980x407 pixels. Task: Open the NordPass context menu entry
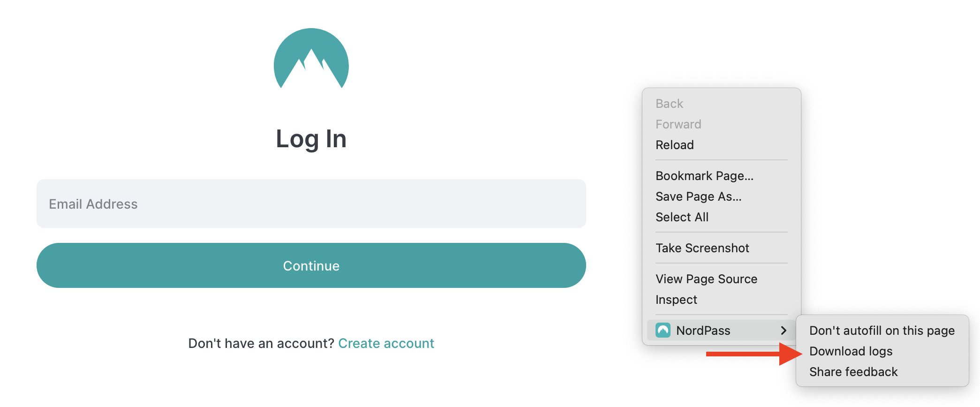(721, 331)
